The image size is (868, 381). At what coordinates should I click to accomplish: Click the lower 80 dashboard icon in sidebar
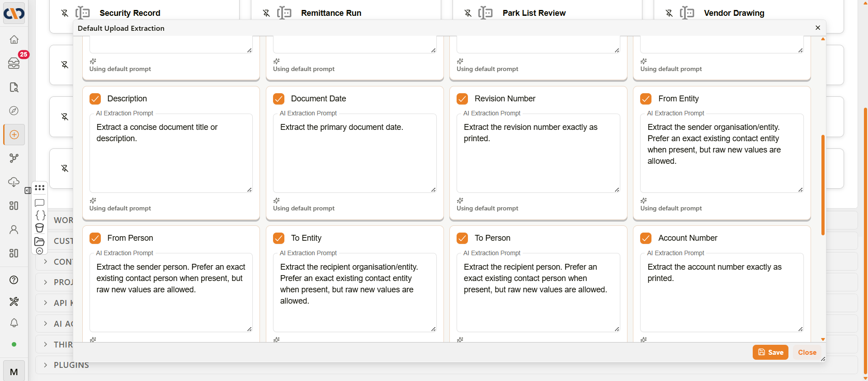pos(14,253)
